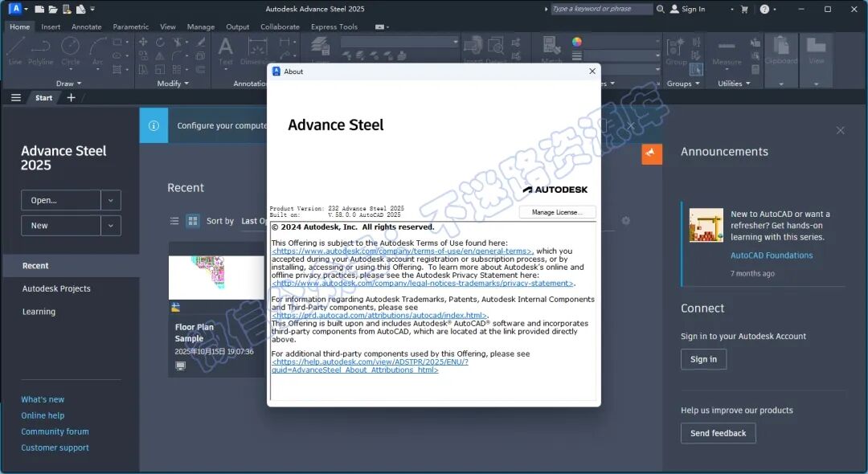Switch Recent files to list view
The width and height of the screenshot is (868, 474).
click(174, 221)
